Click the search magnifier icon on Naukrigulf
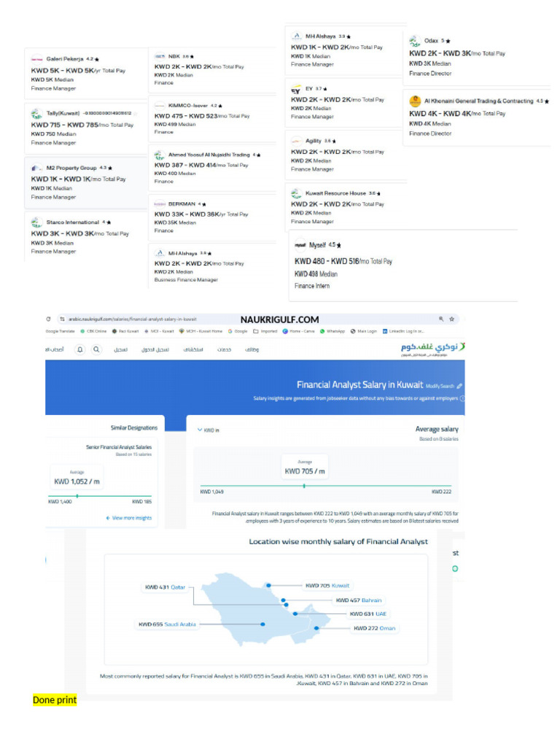The height and width of the screenshot is (747, 560). (96, 349)
